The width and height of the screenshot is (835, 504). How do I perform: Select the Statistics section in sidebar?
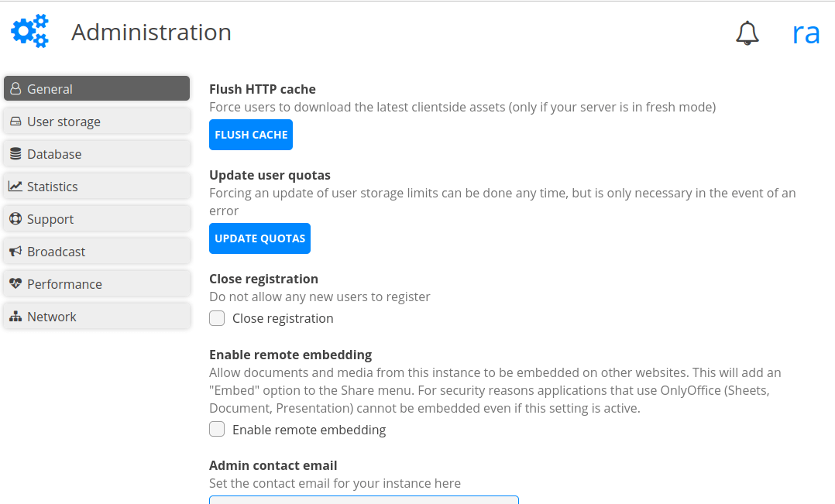(53, 186)
